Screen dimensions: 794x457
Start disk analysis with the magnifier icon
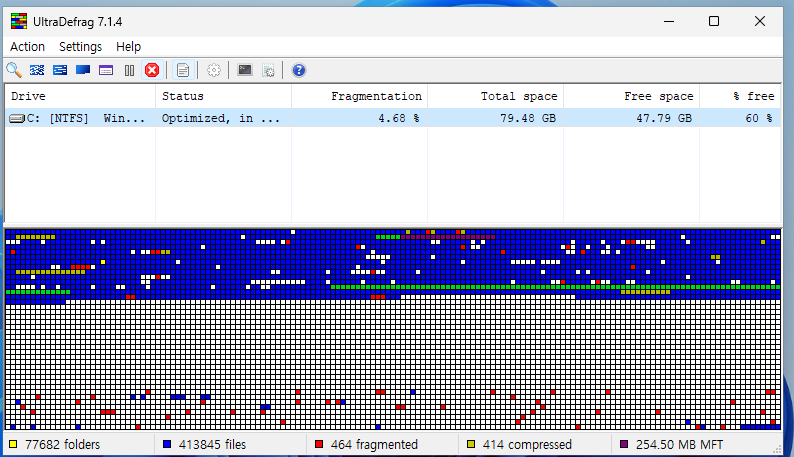(14, 70)
